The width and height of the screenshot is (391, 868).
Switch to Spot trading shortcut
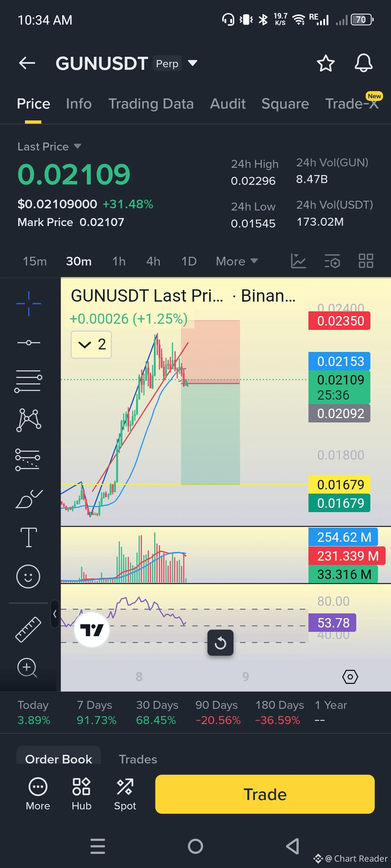(125, 794)
